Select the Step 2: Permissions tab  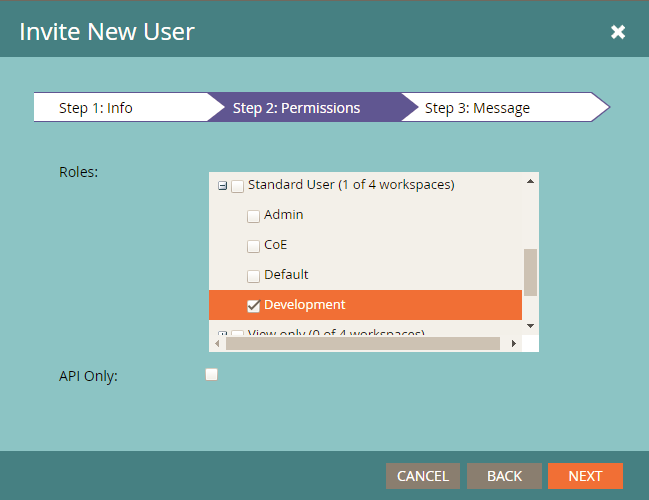tap(298, 108)
